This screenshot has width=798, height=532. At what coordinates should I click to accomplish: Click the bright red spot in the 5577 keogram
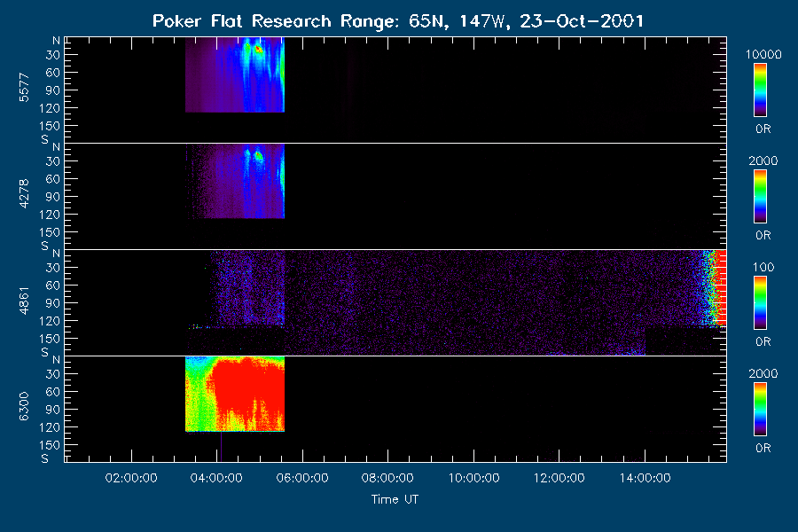[259, 50]
